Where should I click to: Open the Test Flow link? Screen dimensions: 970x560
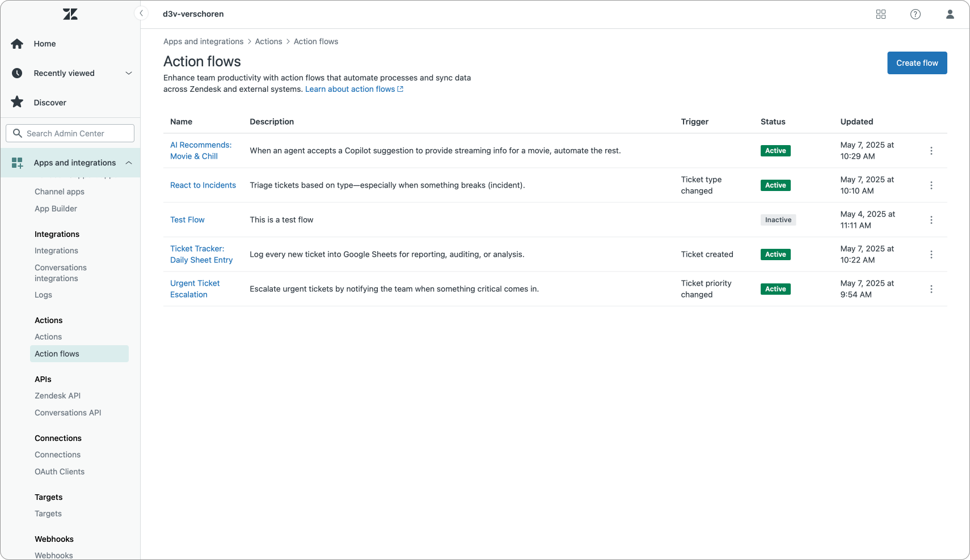click(187, 220)
